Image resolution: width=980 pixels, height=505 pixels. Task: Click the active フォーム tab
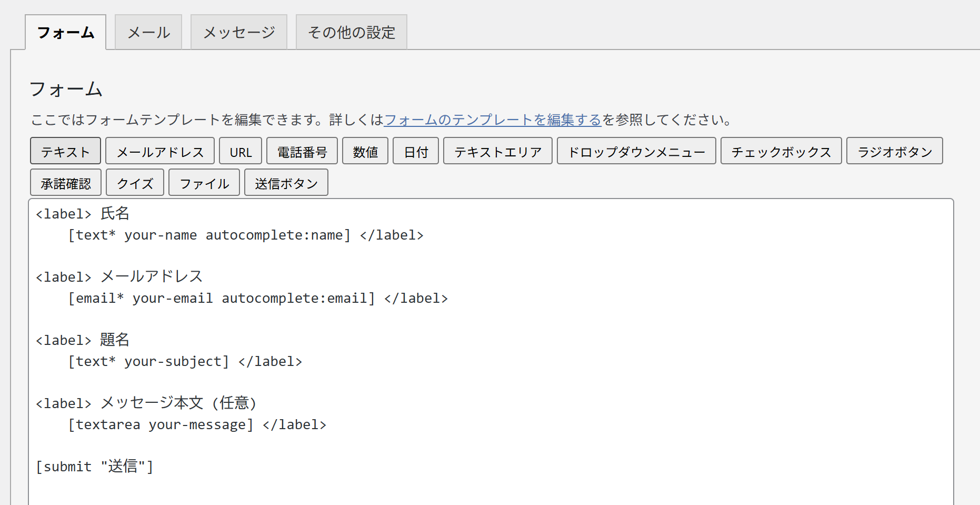(66, 33)
